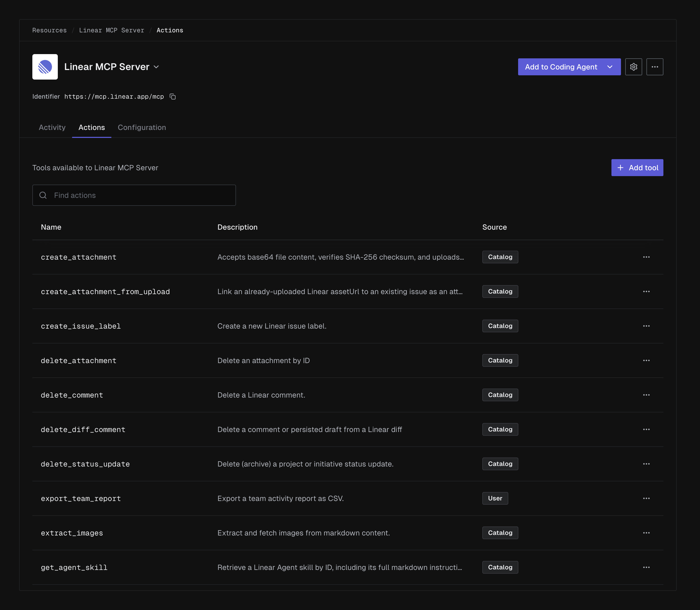Click the https://mcp.linear.app/mcp identifier text

click(114, 97)
